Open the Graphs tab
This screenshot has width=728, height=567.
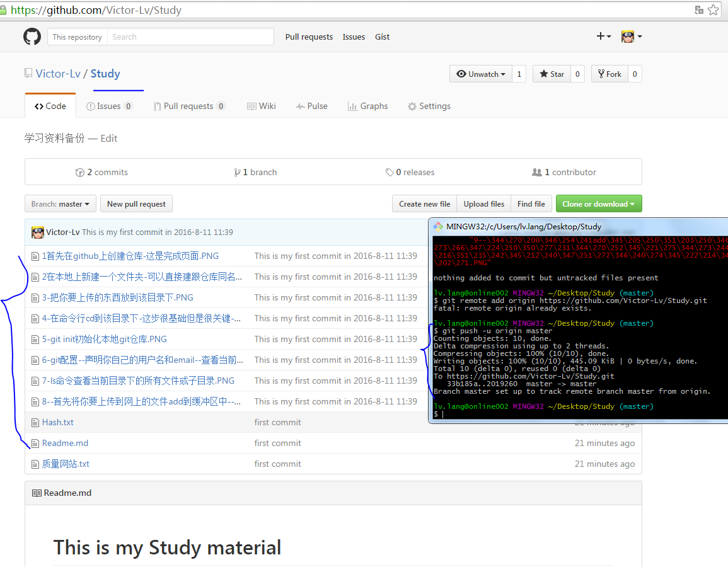click(367, 106)
